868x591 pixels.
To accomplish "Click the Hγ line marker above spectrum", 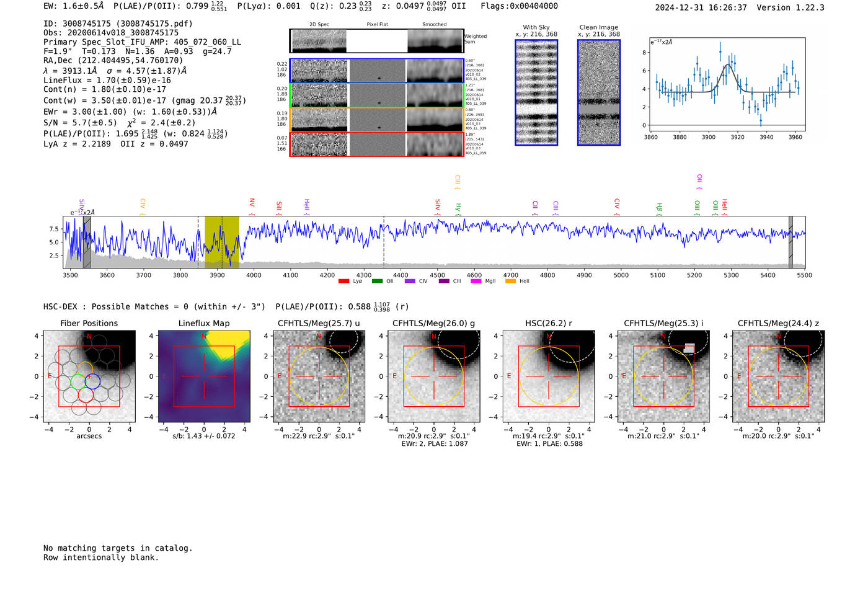I will [458, 210].
